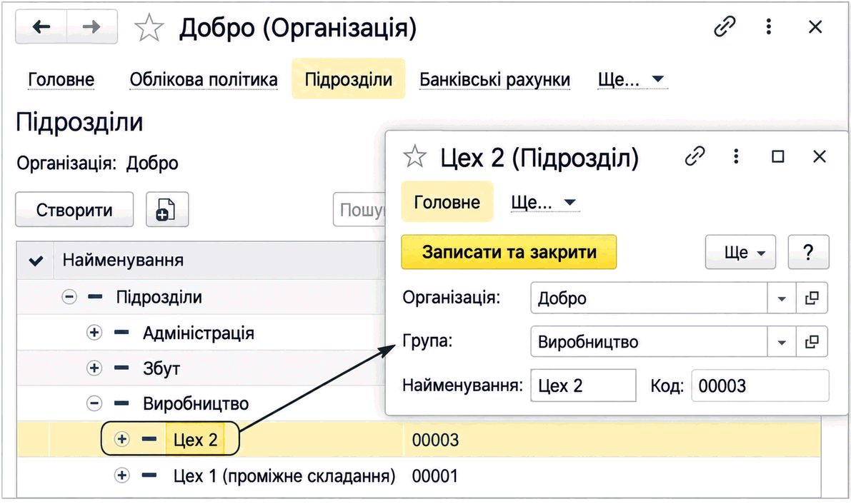The width and height of the screenshot is (851, 504).
Task: Add Добро (Організація) to favorites star
Action: point(149,28)
